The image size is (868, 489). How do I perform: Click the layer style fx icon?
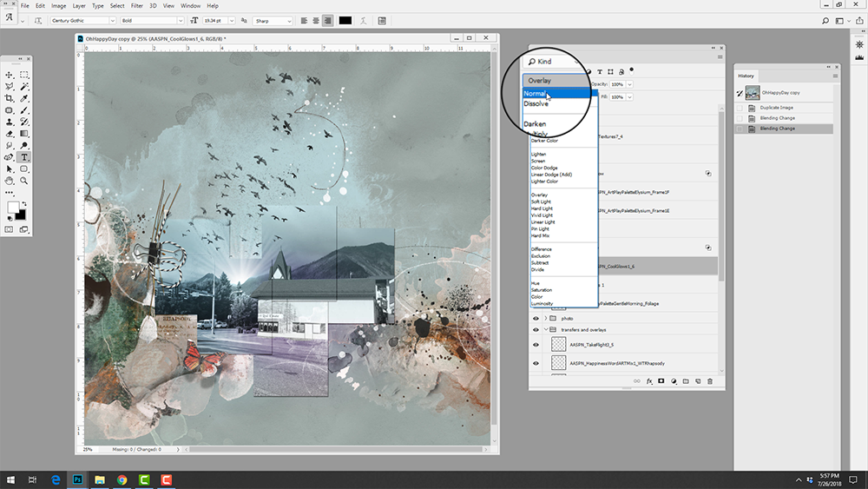click(649, 381)
